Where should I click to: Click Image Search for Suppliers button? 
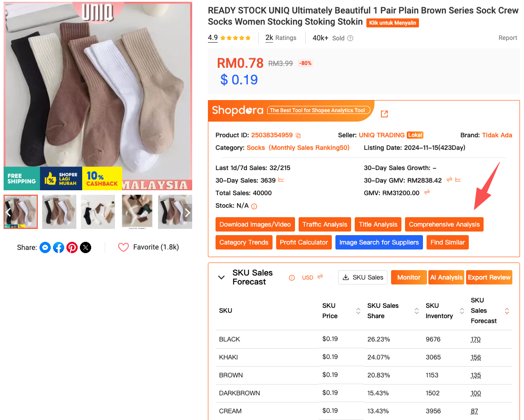tap(379, 242)
